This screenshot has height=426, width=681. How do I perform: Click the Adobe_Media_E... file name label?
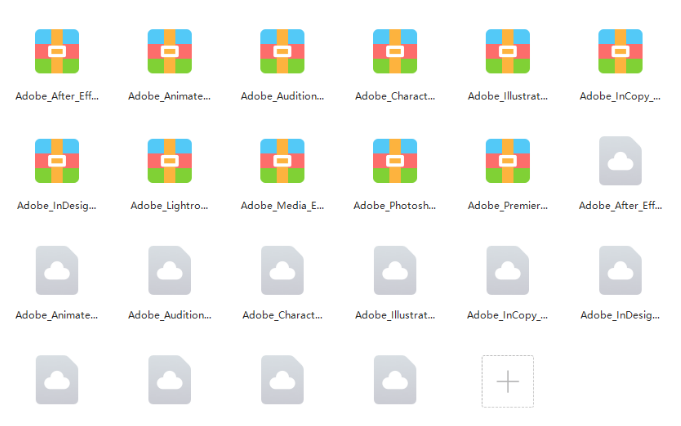[x=282, y=205]
